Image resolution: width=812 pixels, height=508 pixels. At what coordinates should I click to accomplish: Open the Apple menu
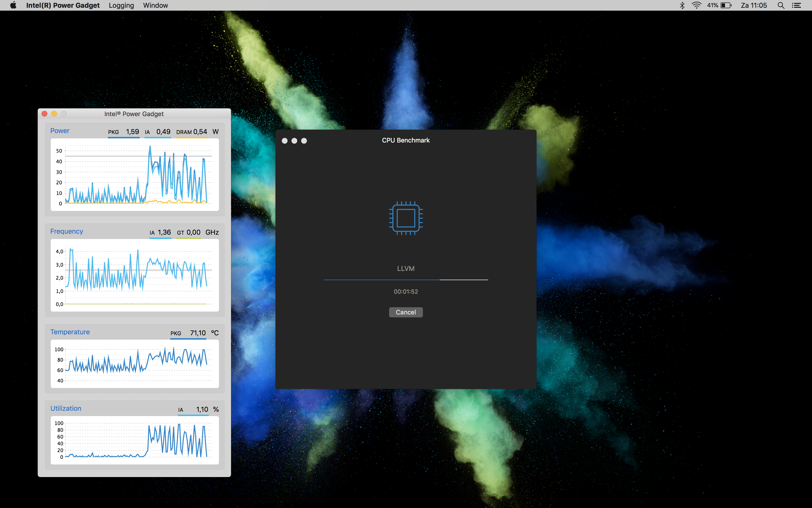point(13,5)
